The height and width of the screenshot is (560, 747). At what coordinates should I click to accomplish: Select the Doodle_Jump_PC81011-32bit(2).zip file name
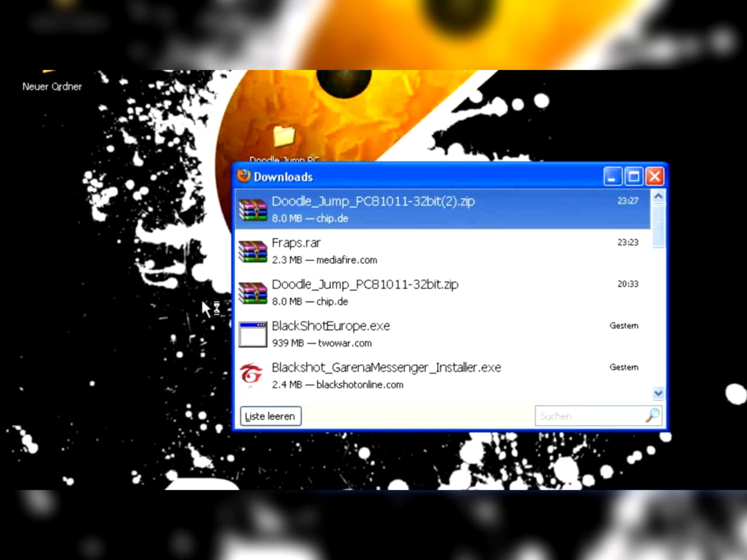(373, 201)
